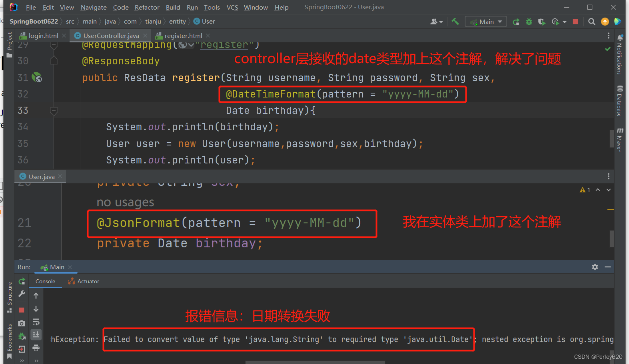Print console output using printer icon

click(x=36, y=348)
